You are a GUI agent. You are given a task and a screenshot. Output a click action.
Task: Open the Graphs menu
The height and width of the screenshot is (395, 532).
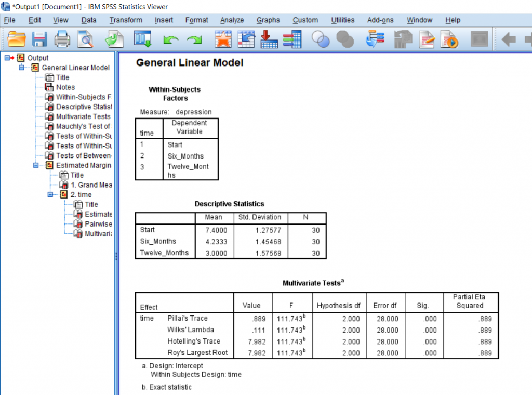[x=268, y=20]
